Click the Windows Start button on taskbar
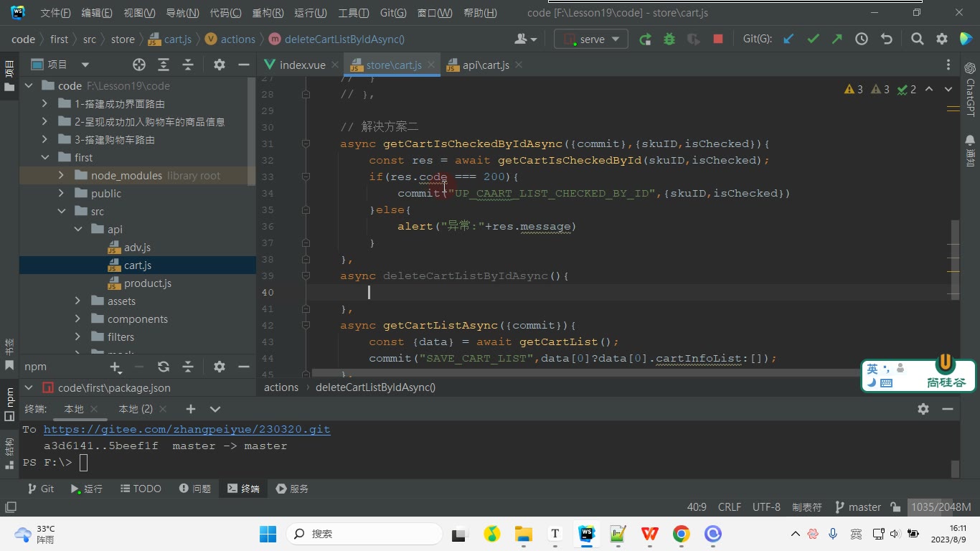The image size is (980, 551). click(268, 534)
